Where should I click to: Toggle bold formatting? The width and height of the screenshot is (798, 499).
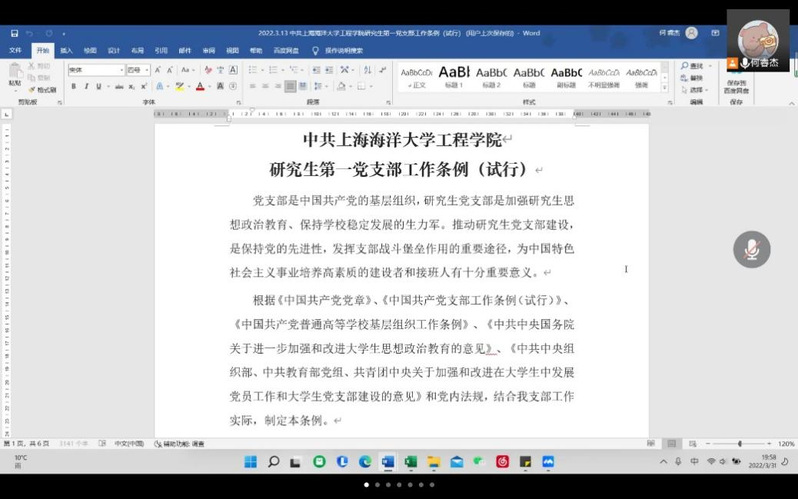pyautogui.click(x=73, y=87)
